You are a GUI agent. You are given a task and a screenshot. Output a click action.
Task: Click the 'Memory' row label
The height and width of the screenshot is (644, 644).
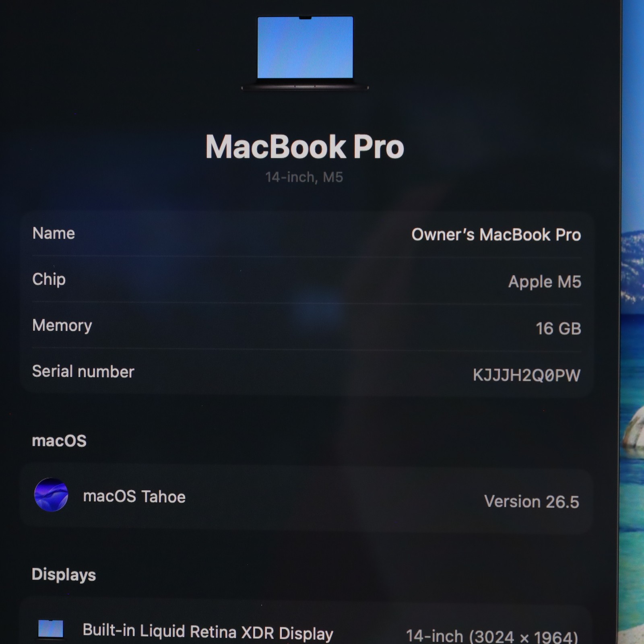(62, 326)
